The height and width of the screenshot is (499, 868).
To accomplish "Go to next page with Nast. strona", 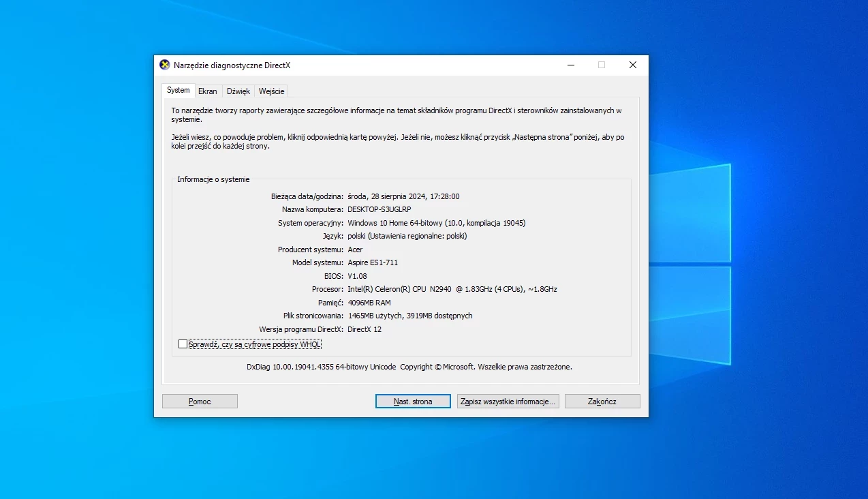I will point(413,402).
